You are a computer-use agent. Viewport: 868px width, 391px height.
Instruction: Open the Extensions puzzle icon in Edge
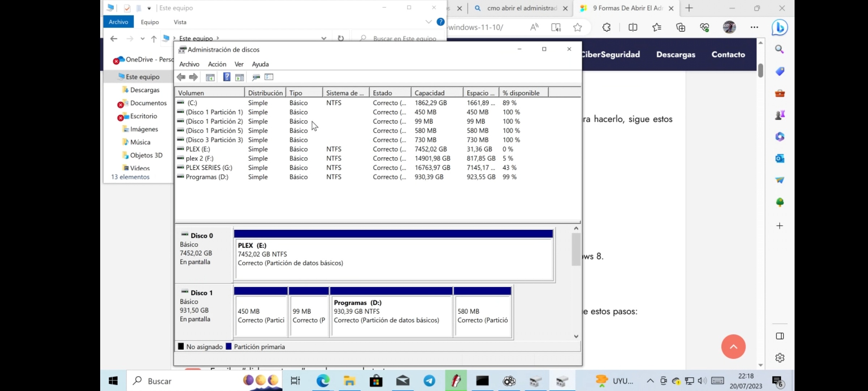point(607,28)
